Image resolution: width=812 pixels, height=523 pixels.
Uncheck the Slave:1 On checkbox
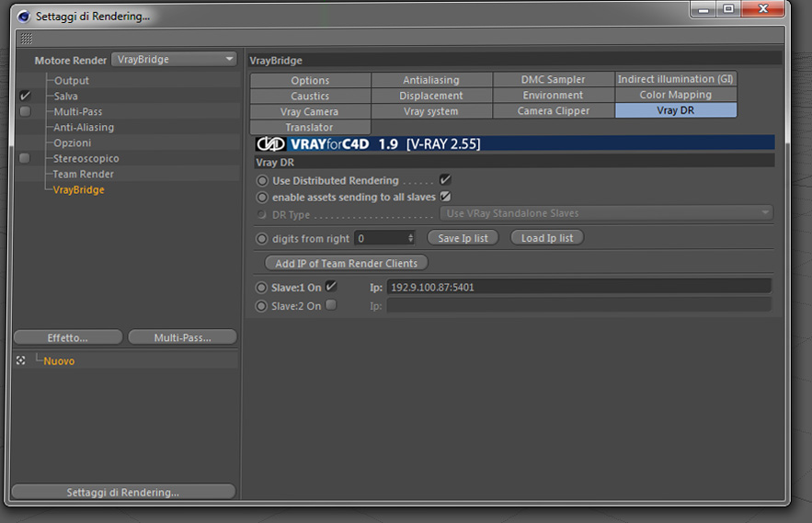[x=331, y=286]
